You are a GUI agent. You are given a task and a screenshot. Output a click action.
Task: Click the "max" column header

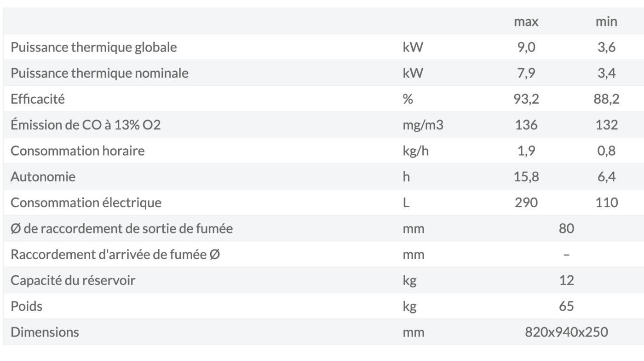526,22
